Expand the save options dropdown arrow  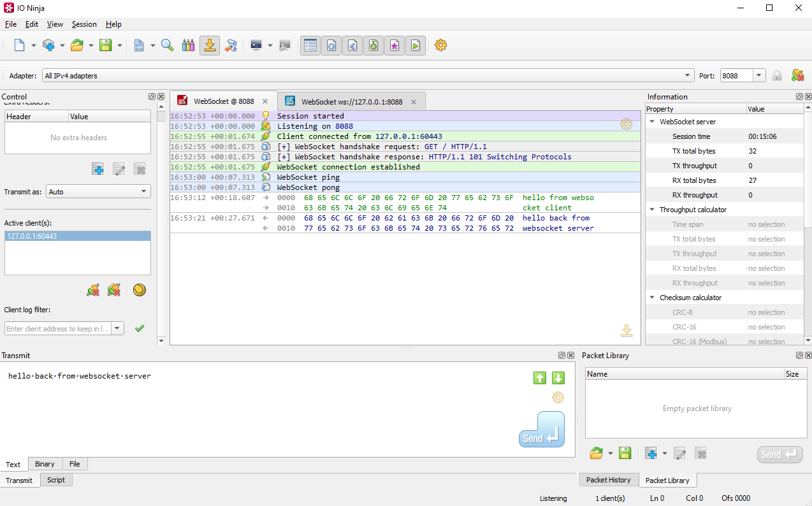(x=119, y=45)
